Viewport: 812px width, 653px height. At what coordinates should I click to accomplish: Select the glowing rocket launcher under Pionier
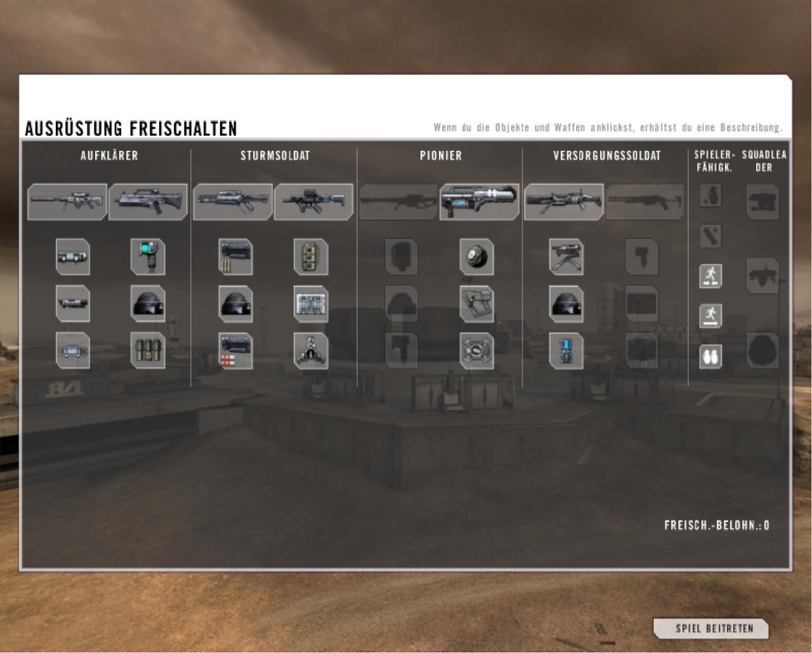(479, 202)
